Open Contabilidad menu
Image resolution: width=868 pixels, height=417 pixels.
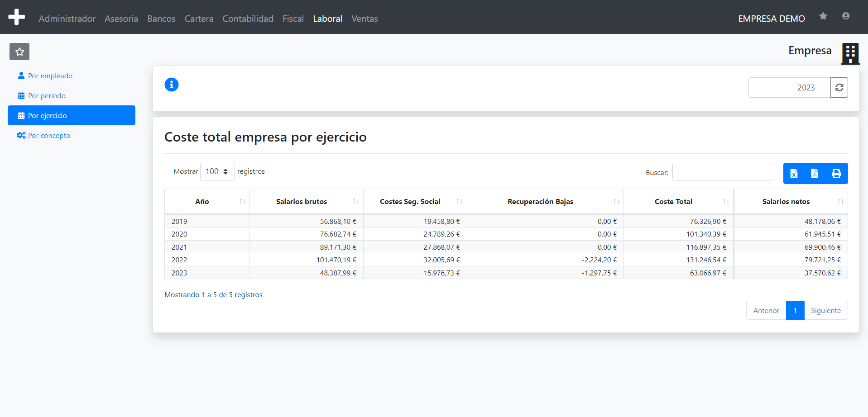click(248, 19)
